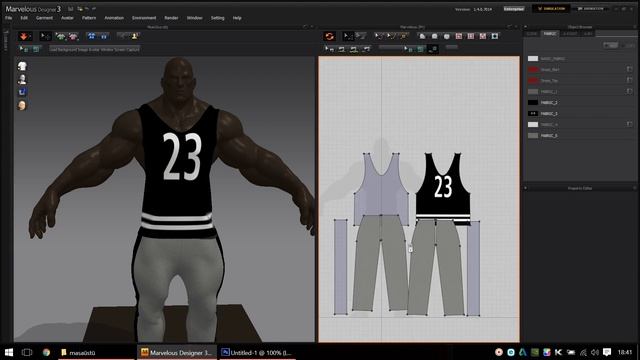The image size is (640, 360).
Task: Click Load Background Image label in 3D toolbar
Action: point(94,49)
